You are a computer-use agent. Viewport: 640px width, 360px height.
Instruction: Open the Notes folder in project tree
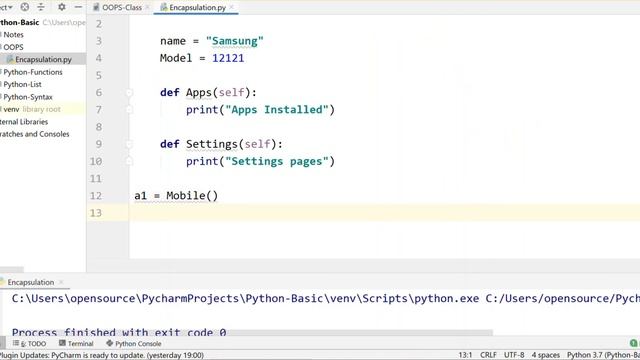(13, 35)
